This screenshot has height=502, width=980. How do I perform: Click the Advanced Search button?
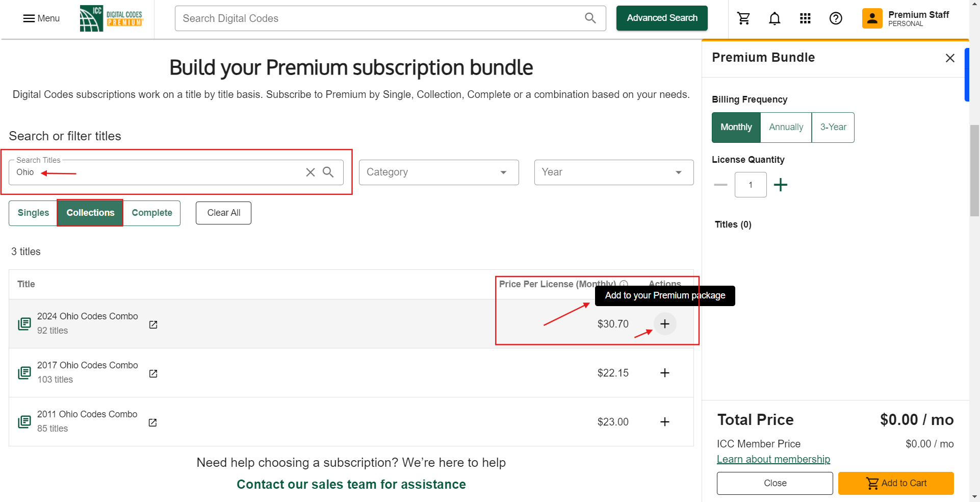pos(662,18)
